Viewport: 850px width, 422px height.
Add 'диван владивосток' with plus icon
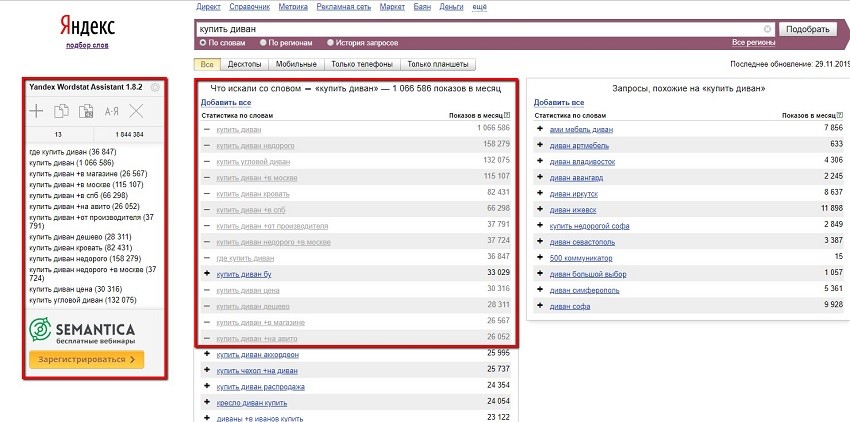coord(539,161)
